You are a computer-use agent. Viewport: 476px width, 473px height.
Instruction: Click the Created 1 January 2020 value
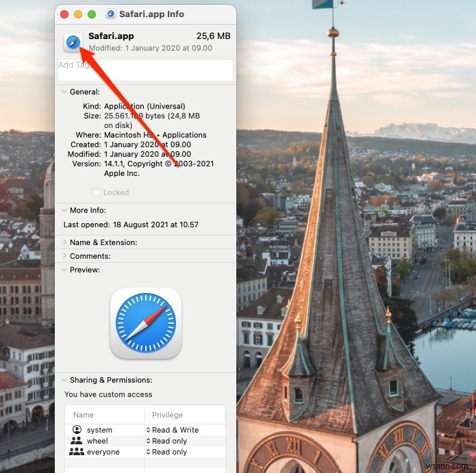pos(147,144)
